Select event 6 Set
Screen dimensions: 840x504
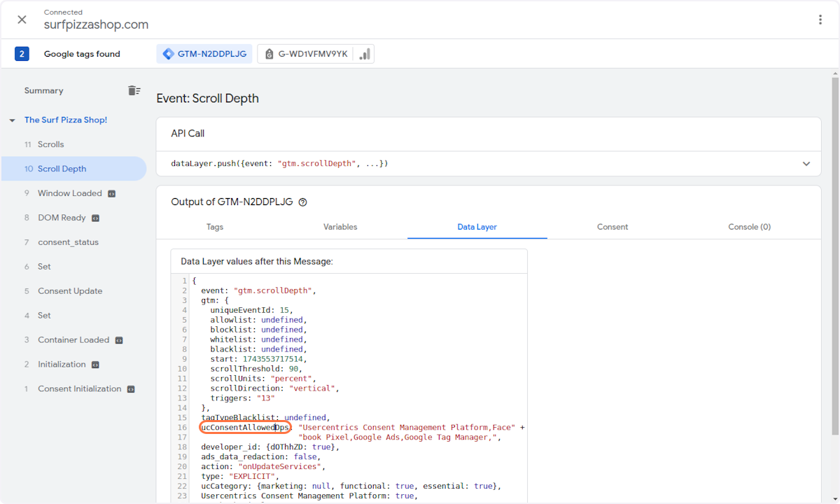point(73,267)
